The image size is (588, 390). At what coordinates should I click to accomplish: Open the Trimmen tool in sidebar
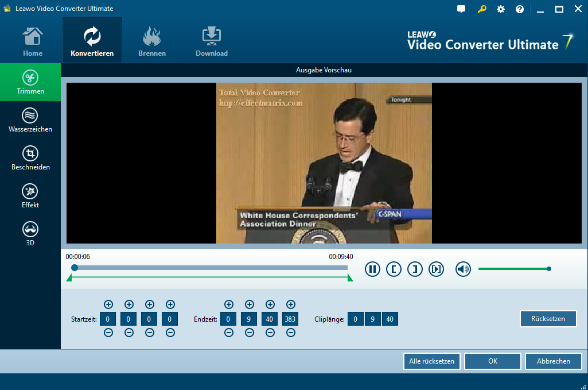pos(30,82)
